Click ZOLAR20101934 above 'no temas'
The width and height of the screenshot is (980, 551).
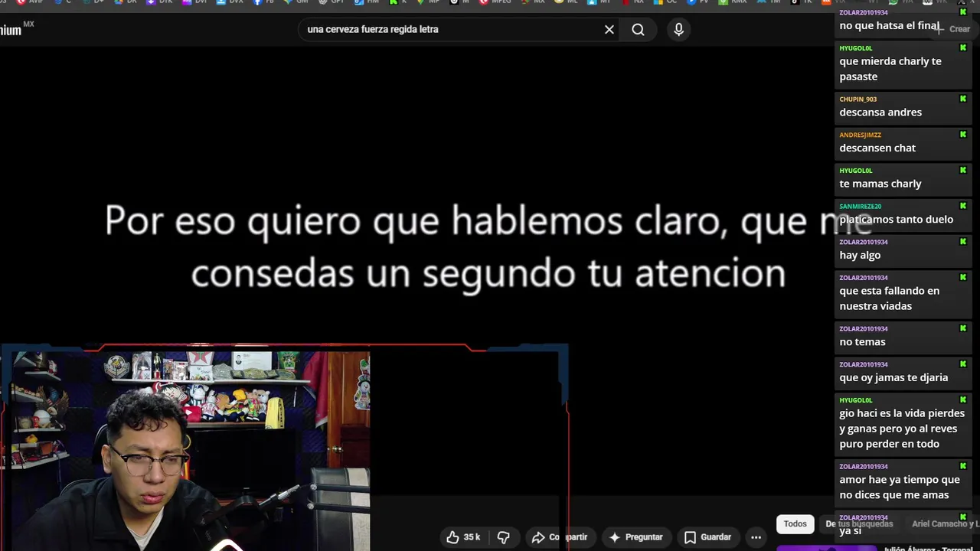pyautogui.click(x=864, y=329)
